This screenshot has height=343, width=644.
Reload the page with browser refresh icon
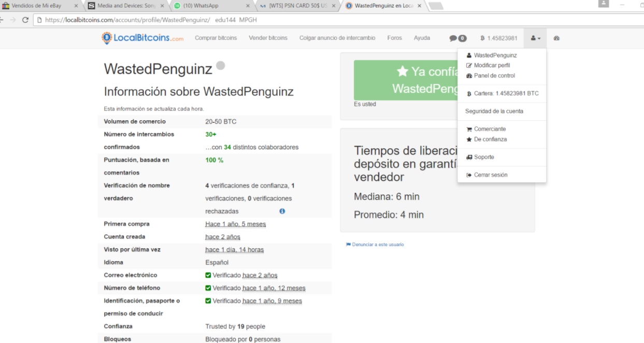[25, 20]
